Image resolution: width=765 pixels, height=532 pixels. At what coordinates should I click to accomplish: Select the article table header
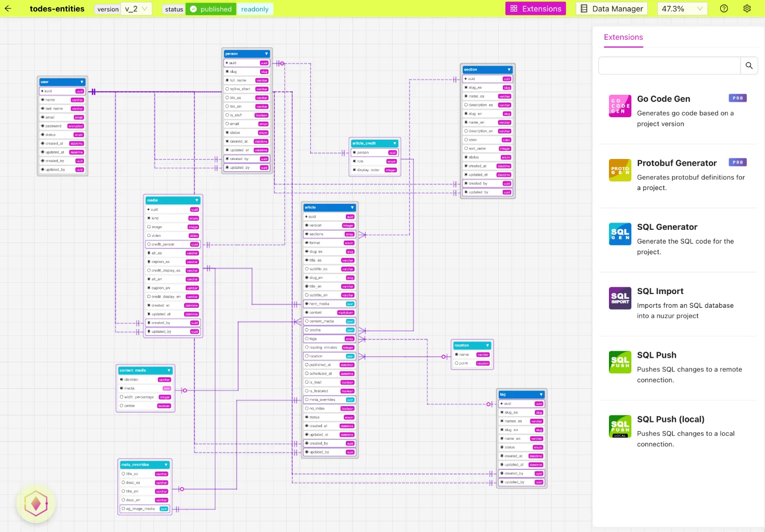coord(329,207)
